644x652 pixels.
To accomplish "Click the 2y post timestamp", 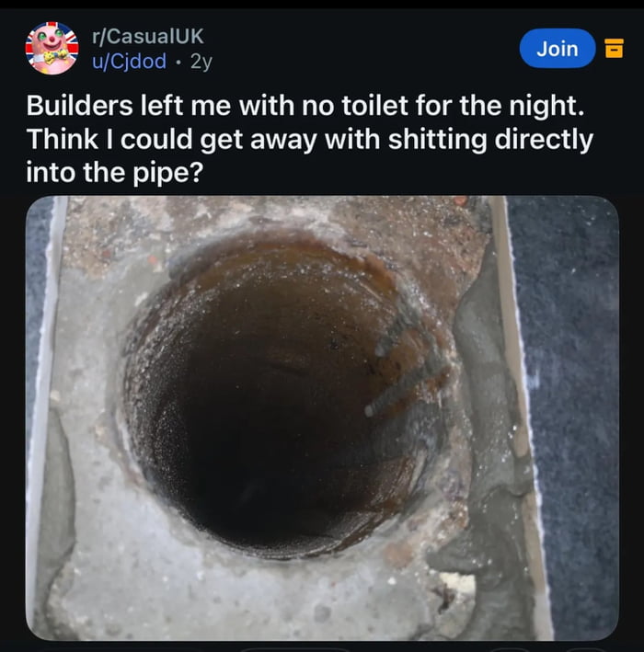I will click(201, 62).
